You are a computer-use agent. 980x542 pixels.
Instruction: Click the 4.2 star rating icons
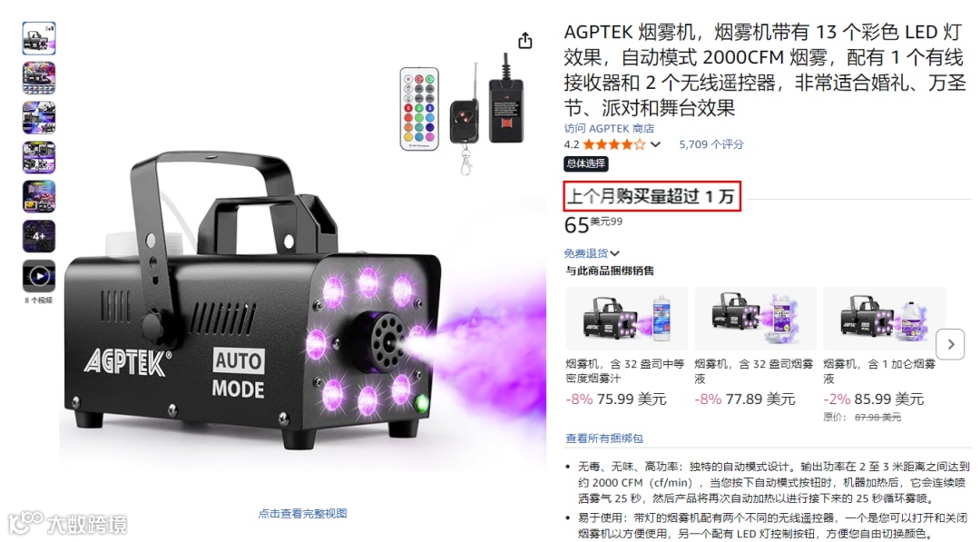click(613, 144)
